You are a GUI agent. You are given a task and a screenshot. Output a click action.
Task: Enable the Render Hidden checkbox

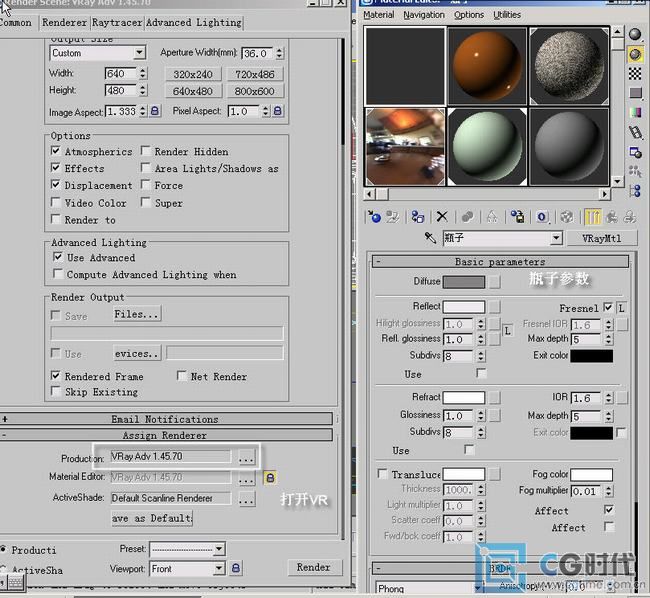click(x=145, y=150)
